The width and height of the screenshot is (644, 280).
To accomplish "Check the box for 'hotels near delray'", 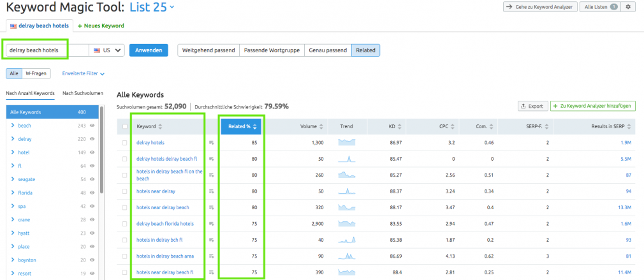I will (125, 191).
